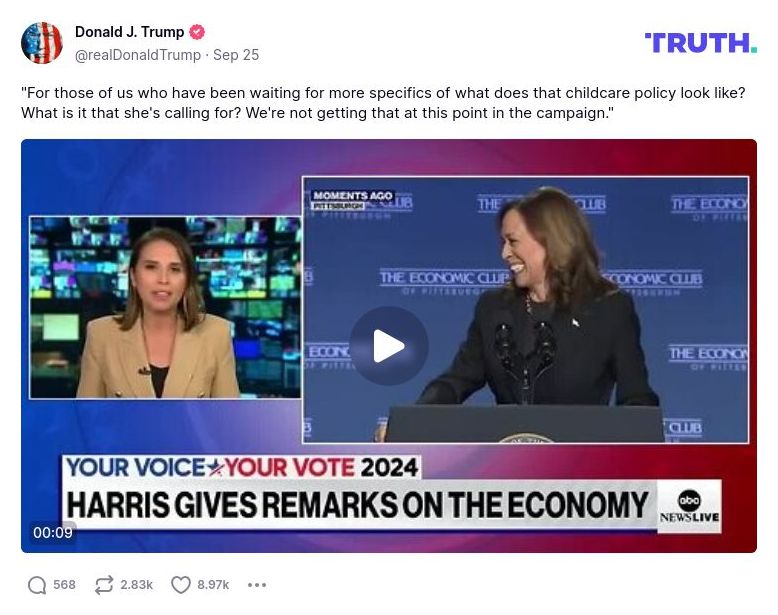Click the @realDonaldTrump handle
The height and width of the screenshot is (615, 778).
coord(138,55)
